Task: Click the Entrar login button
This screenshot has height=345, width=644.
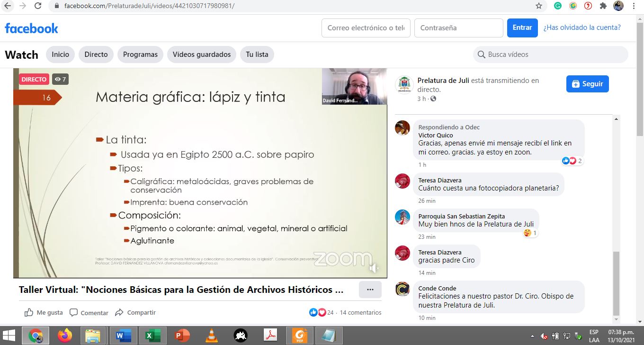Action: pos(522,28)
